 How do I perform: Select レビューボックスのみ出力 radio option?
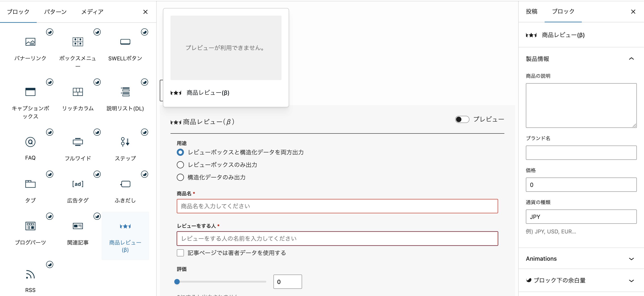[180, 165]
